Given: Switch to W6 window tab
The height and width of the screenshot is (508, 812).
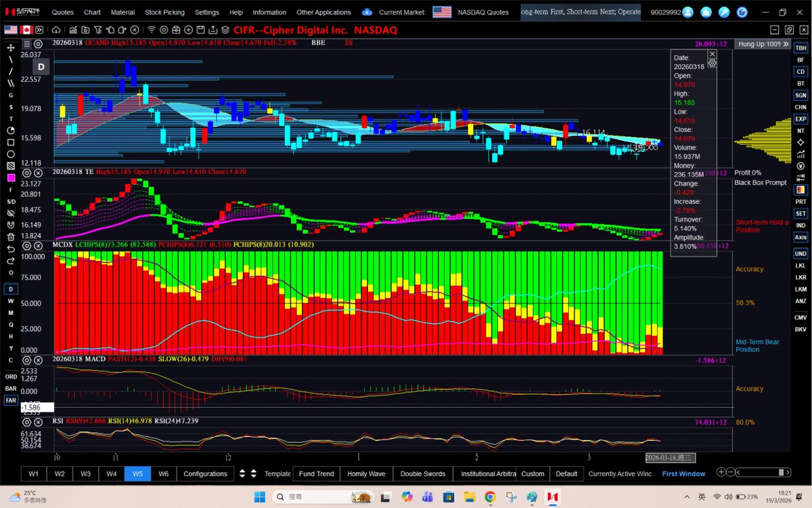Looking at the screenshot, I should pos(163,473).
